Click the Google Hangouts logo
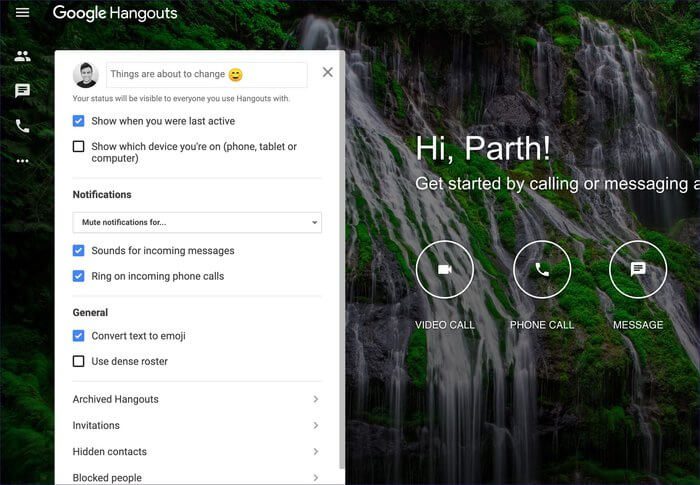700x485 pixels. coord(115,13)
